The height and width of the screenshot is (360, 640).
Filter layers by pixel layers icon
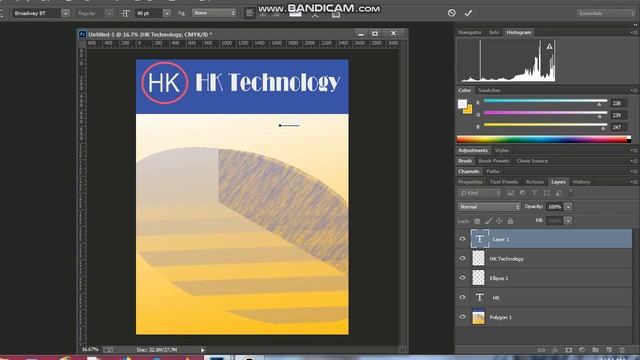click(511, 193)
